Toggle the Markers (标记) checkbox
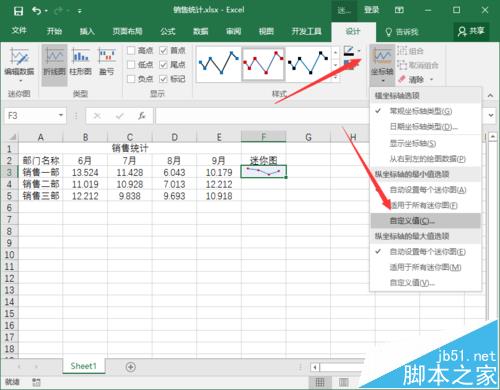500x390 pixels. point(163,79)
